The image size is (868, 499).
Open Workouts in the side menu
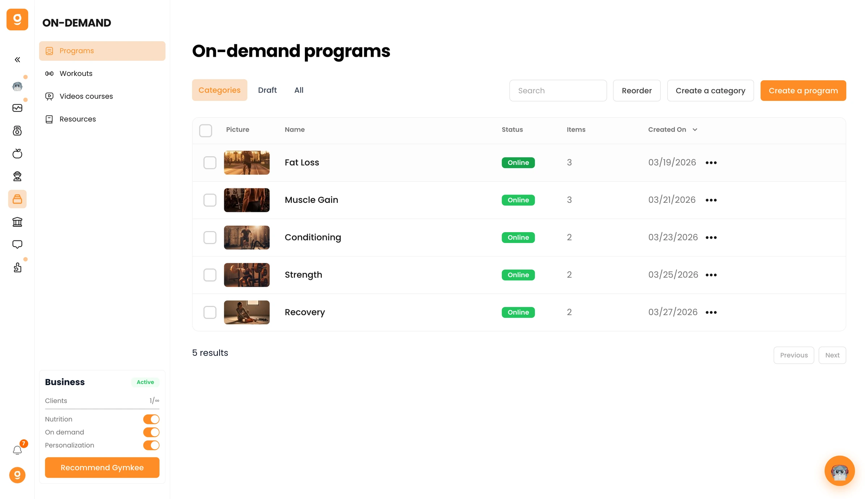pos(102,73)
